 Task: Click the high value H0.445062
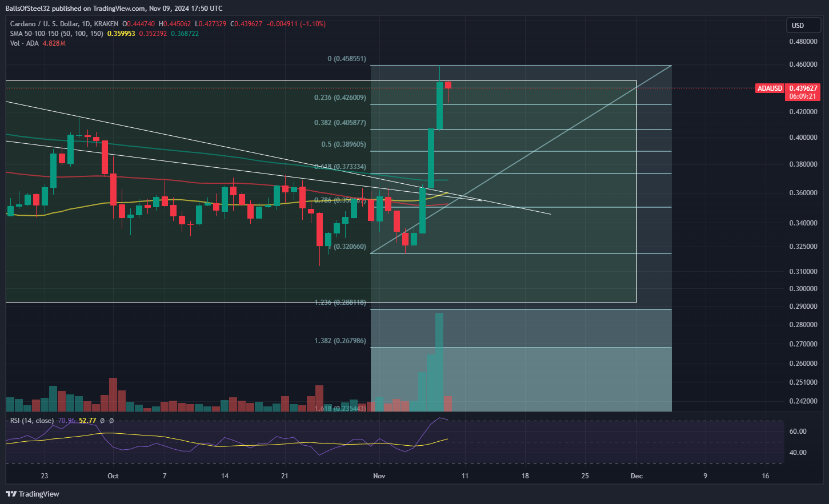pos(175,24)
